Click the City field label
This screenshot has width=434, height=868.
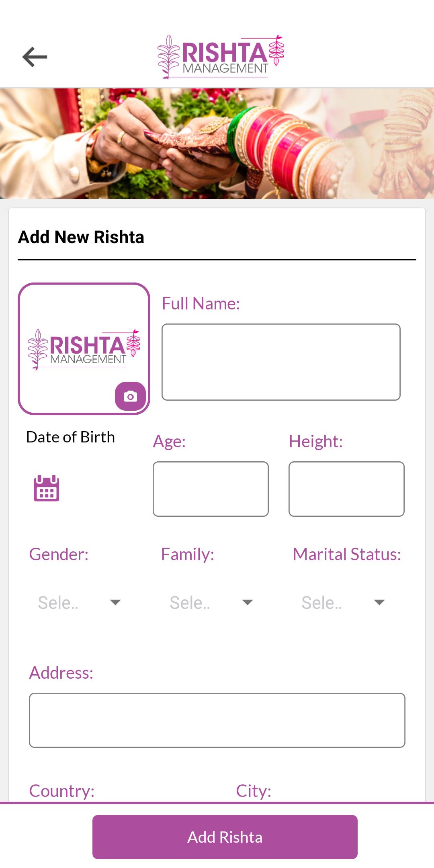(254, 790)
